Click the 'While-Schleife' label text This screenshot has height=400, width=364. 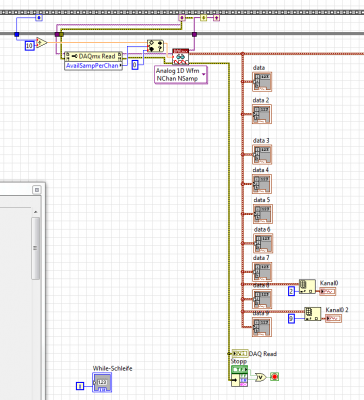coord(112,368)
